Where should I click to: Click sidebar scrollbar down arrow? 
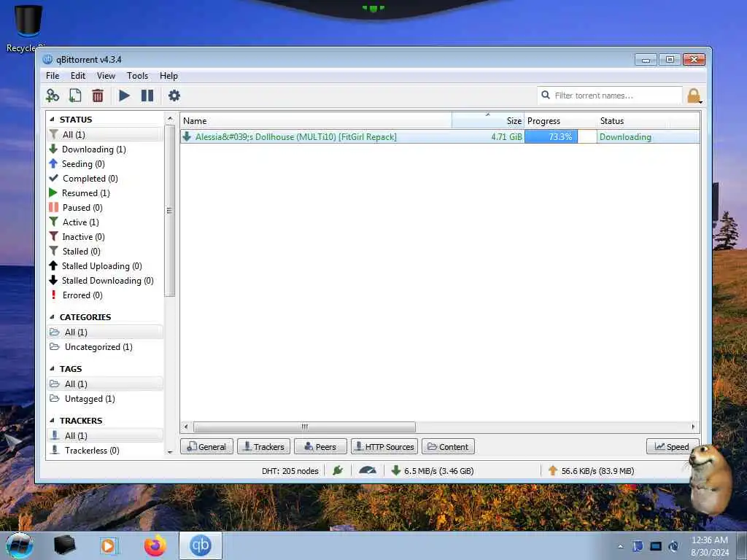(170, 452)
